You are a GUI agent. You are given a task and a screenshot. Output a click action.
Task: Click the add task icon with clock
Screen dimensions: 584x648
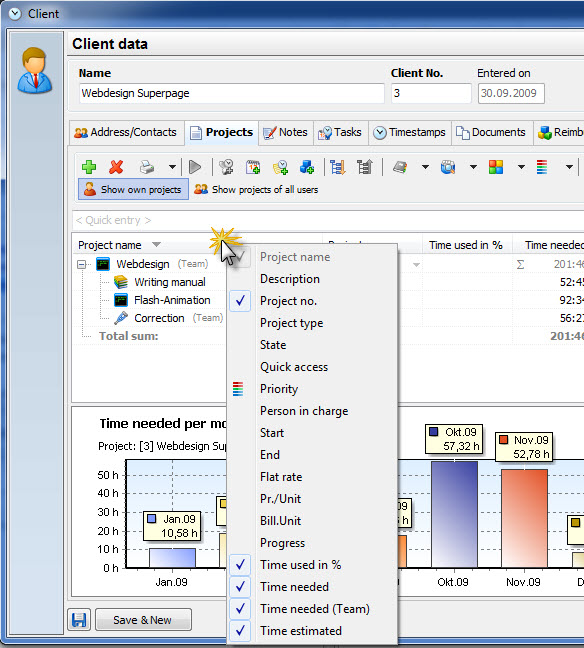click(226, 167)
